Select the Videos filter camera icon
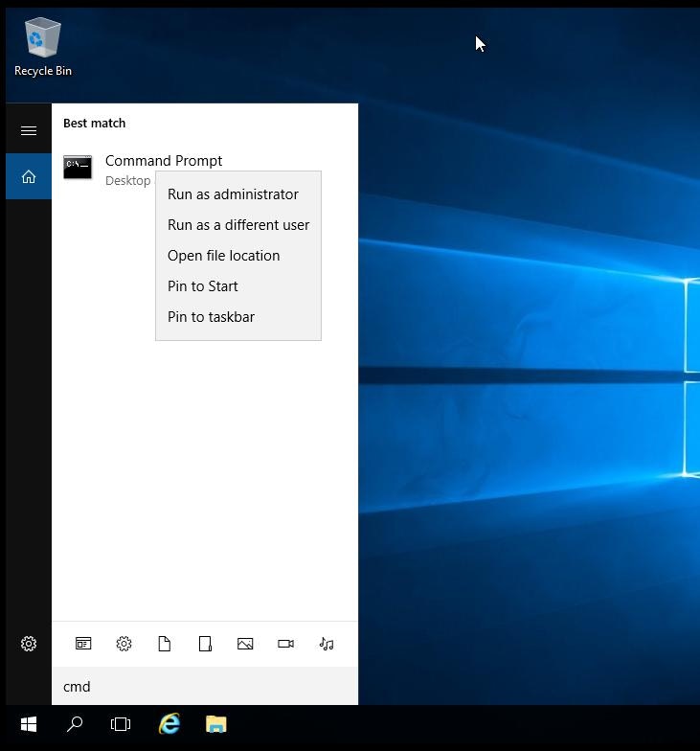This screenshot has height=751, width=700. tap(285, 644)
